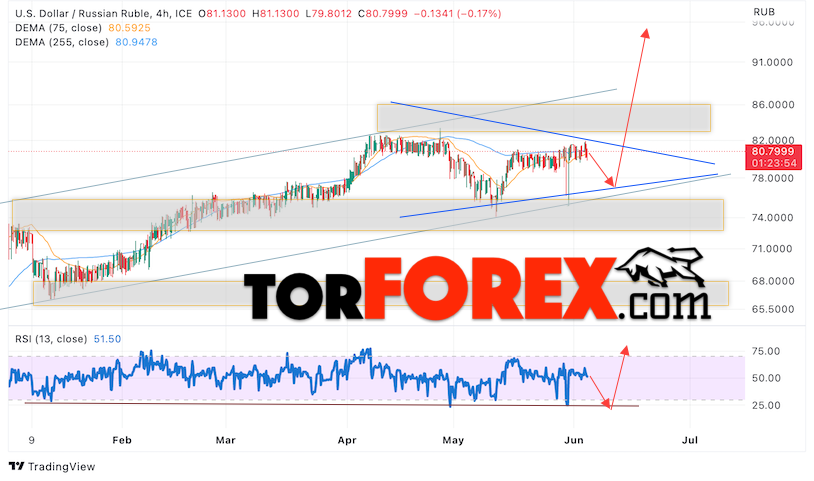The width and height of the screenshot is (814, 481).
Task: Click the Mar date on time axis
Action: click(225, 440)
